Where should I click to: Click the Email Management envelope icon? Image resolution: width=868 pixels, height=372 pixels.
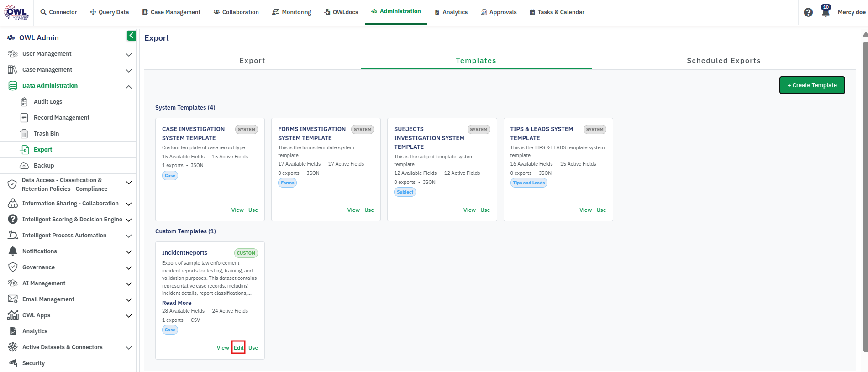point(13,299)
